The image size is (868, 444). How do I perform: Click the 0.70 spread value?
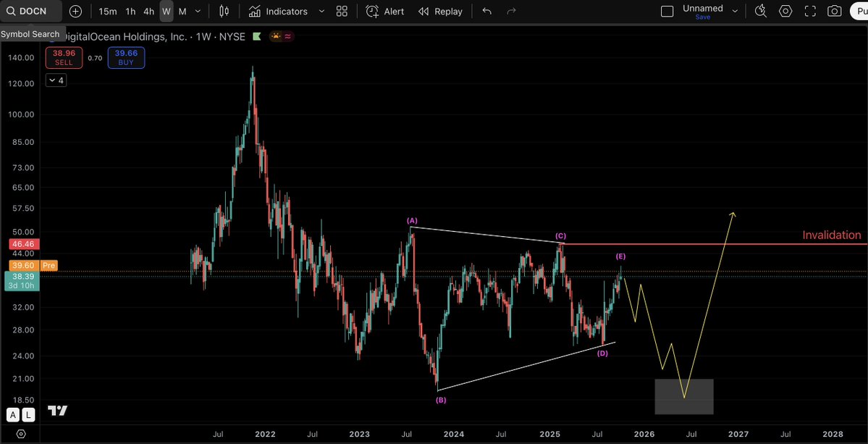pyautogui.click(x=96, y=58)
